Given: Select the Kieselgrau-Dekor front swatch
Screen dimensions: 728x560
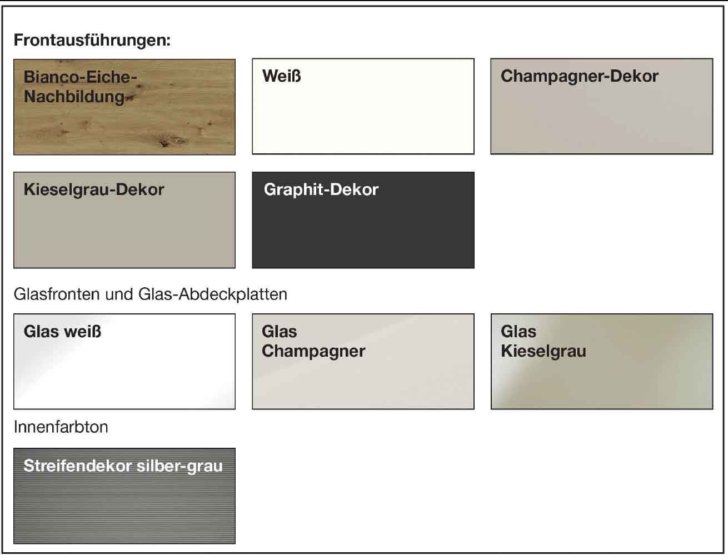Looking at the screenshot, I should click(124, 220).
